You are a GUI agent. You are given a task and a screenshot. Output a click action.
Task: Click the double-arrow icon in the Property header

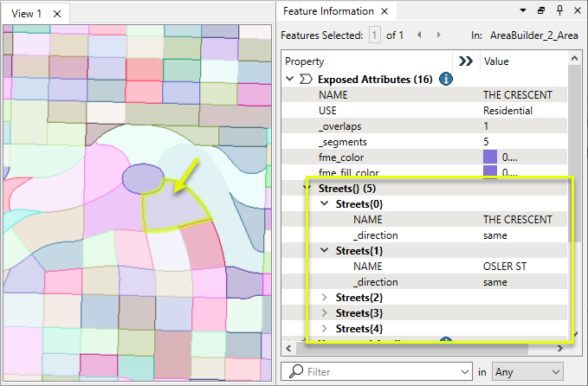pos(465,61)
